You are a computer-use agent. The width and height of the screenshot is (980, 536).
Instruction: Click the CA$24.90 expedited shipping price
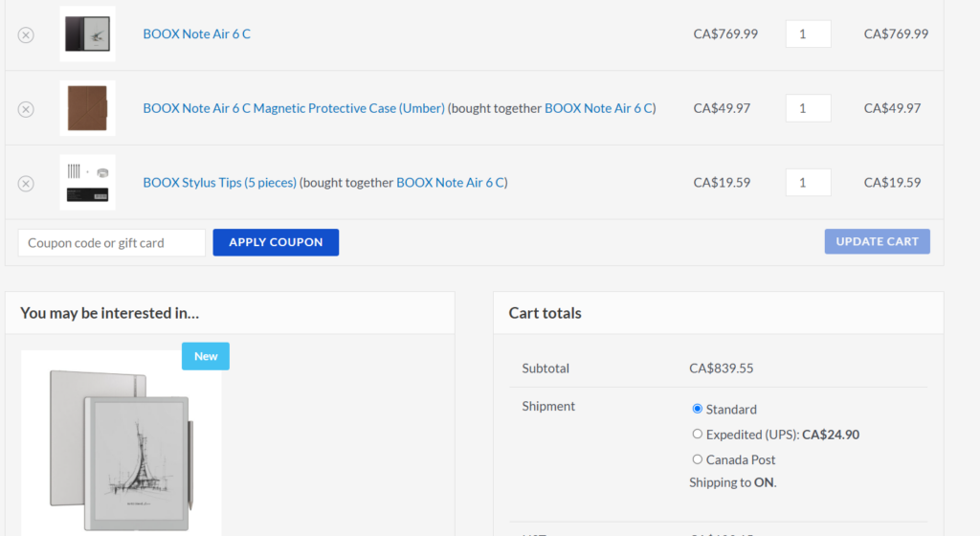pyautogui.click(x=831, y=435)
